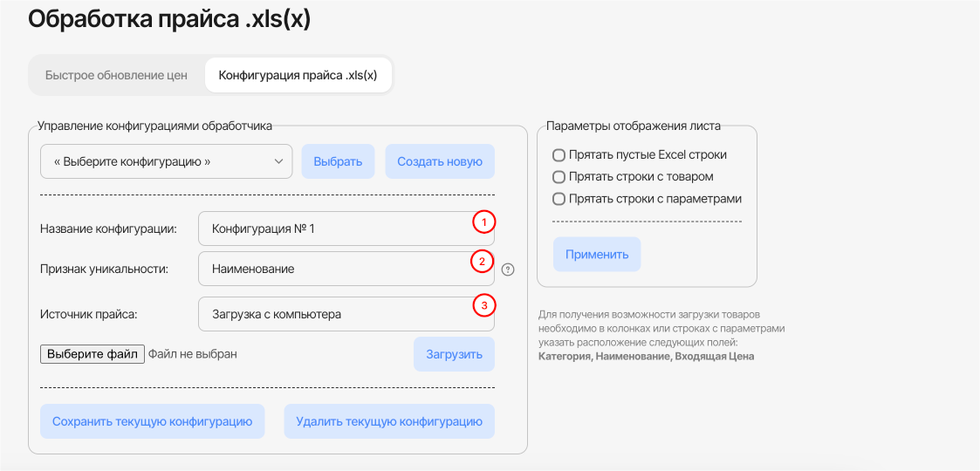Click the help question mark icon
980x471 pixels.
[x=509, y=270]
